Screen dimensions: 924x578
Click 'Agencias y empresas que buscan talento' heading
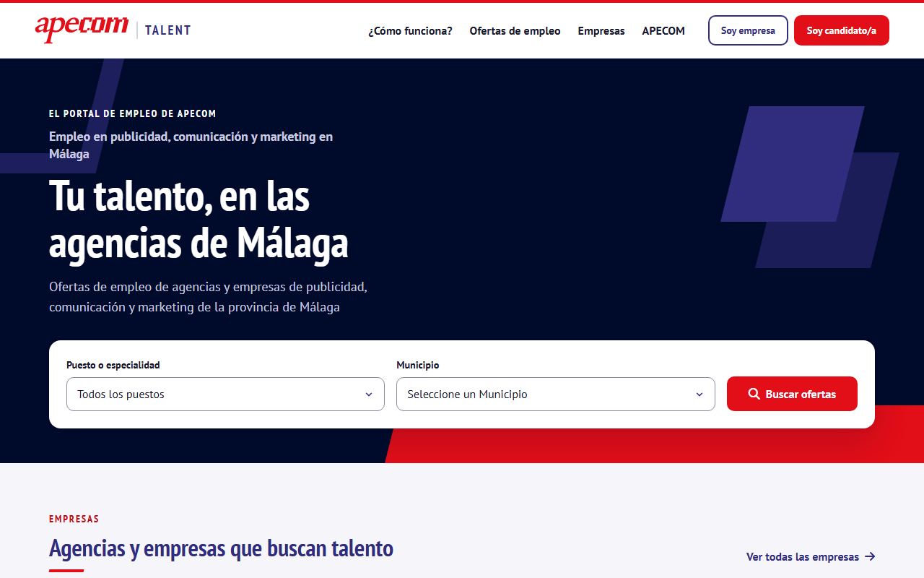[221, 548]
